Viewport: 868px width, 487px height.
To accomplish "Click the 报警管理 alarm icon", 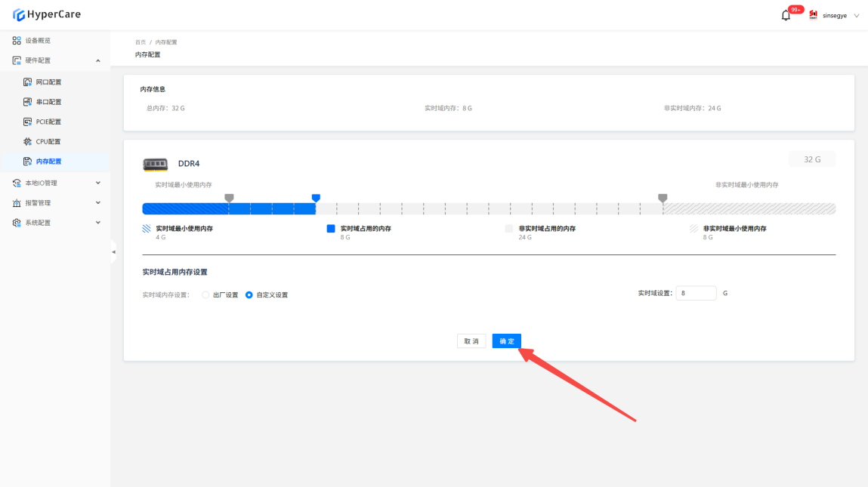I will [x=17, y=203].
